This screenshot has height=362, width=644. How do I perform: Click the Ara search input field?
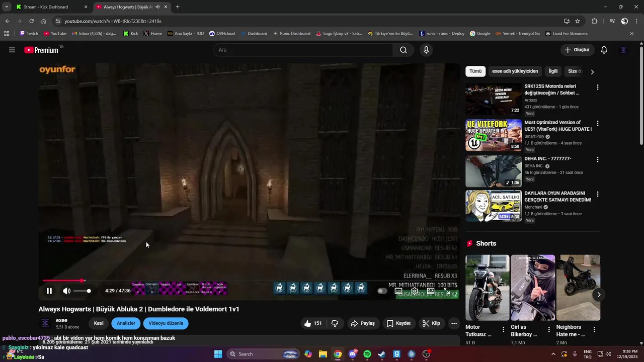(x=303, y=50)
